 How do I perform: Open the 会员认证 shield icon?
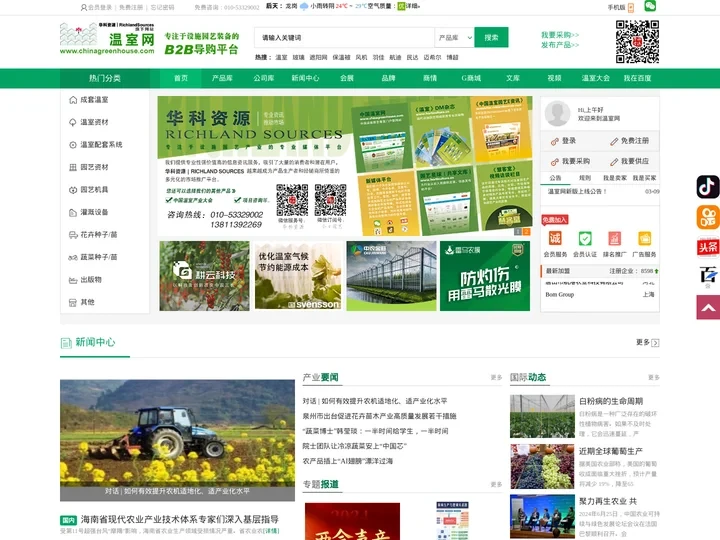(585, 238)
